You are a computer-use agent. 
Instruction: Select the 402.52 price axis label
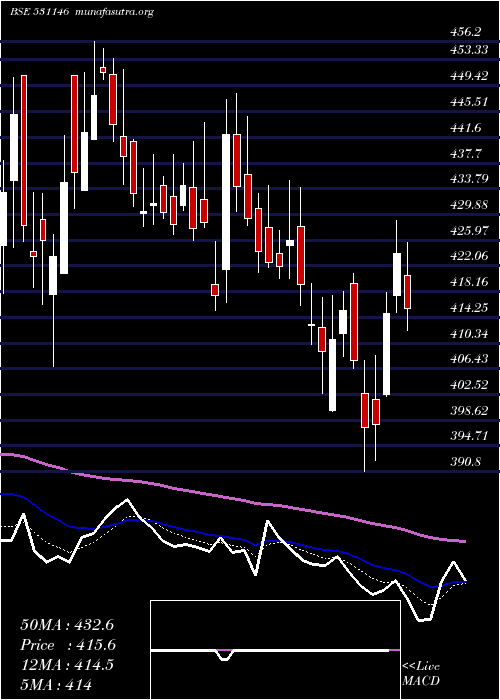point(469,385)
